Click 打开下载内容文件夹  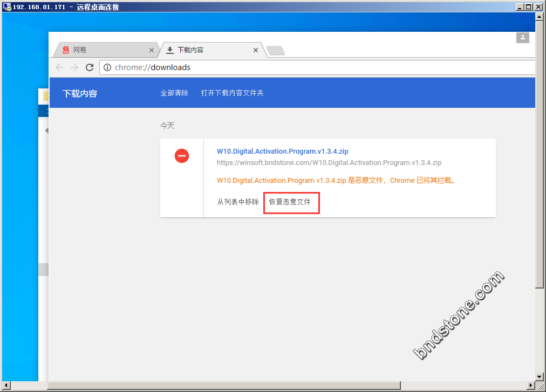pyautogui.click(x=232, y=93)
